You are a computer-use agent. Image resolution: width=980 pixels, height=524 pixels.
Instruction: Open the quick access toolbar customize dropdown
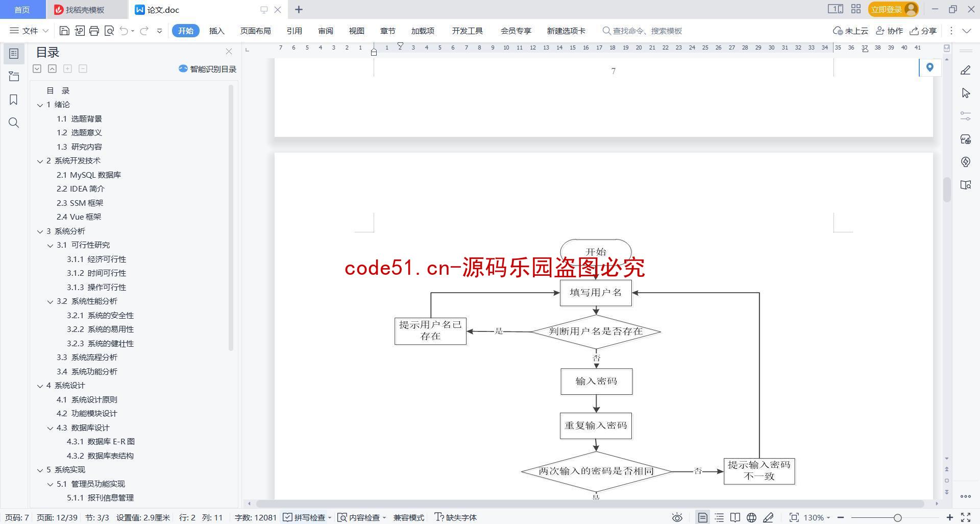click(159, 31)
